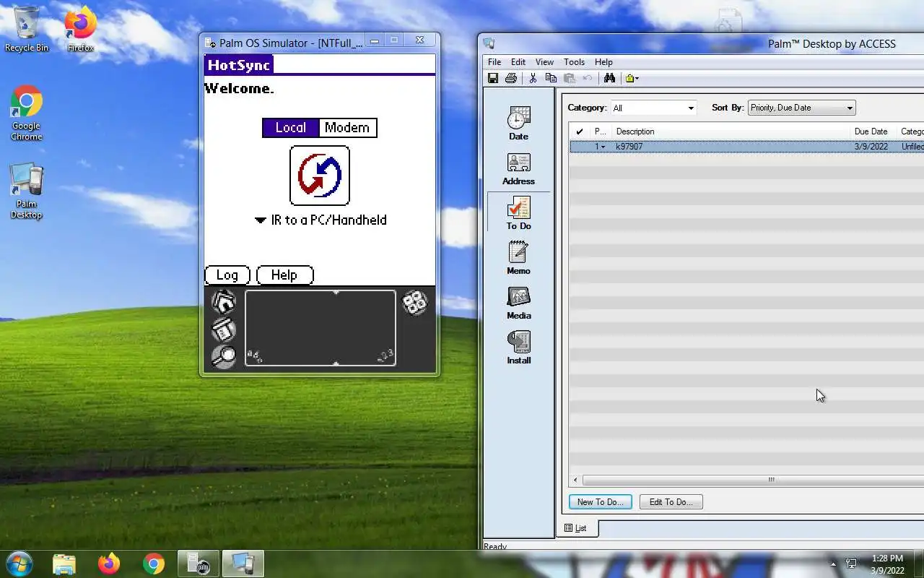Tap the Help button in HotSync
Viewport: 924px width, 578px height.
(284, 275)
